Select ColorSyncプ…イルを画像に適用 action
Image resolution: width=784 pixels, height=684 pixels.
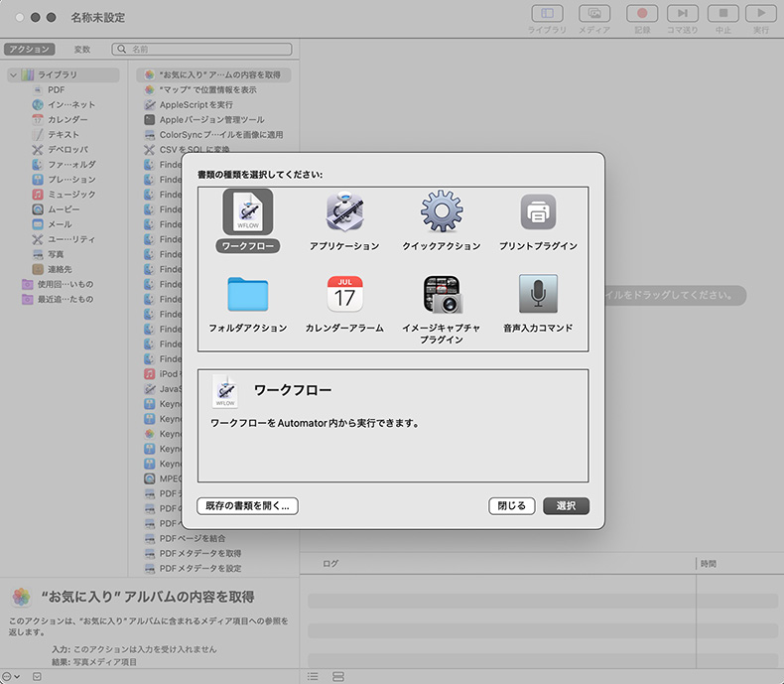(x=221, y=135)
